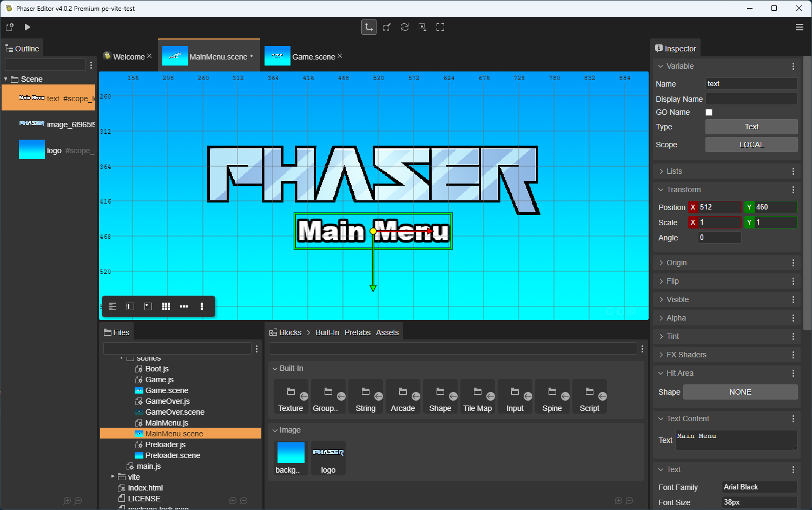Image resolution: width=812 pixels, height=510 pixels.
Task: Collapse the Built-In blocks group
Action: (x=275, y=369)
